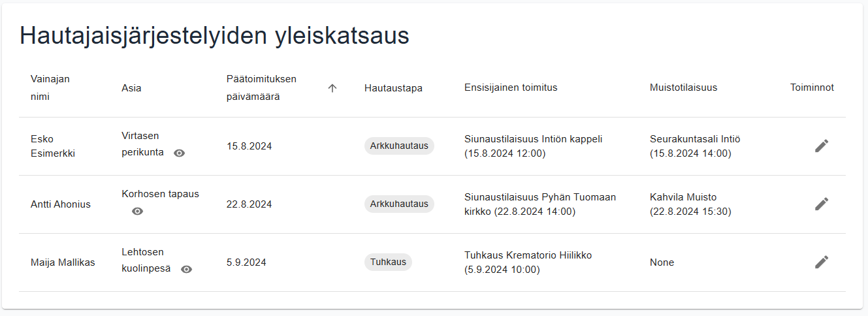The height and width of the screenshot is (316, 868).
Task: Select the Muistotilaisuus column header
Action: tap(683, 87)
